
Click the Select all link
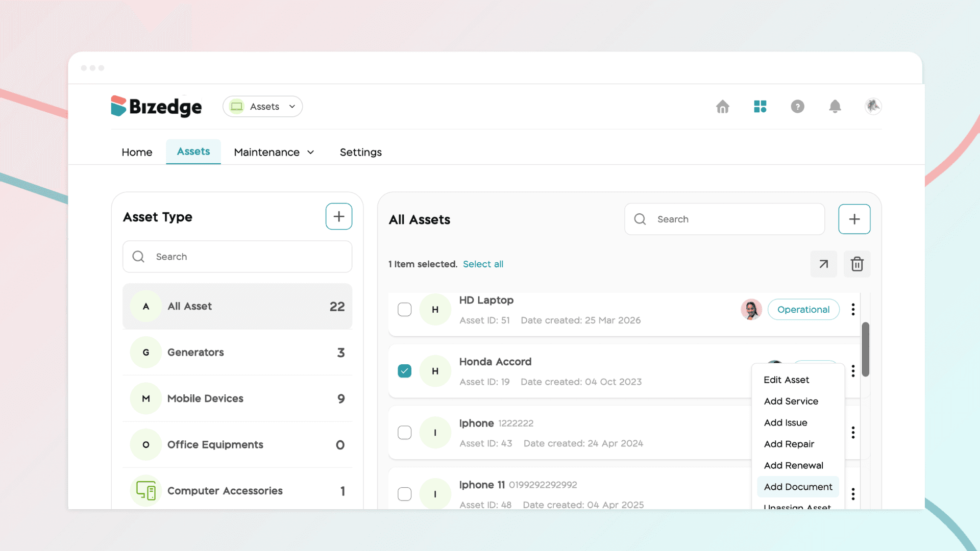click(x=483, y=264)
